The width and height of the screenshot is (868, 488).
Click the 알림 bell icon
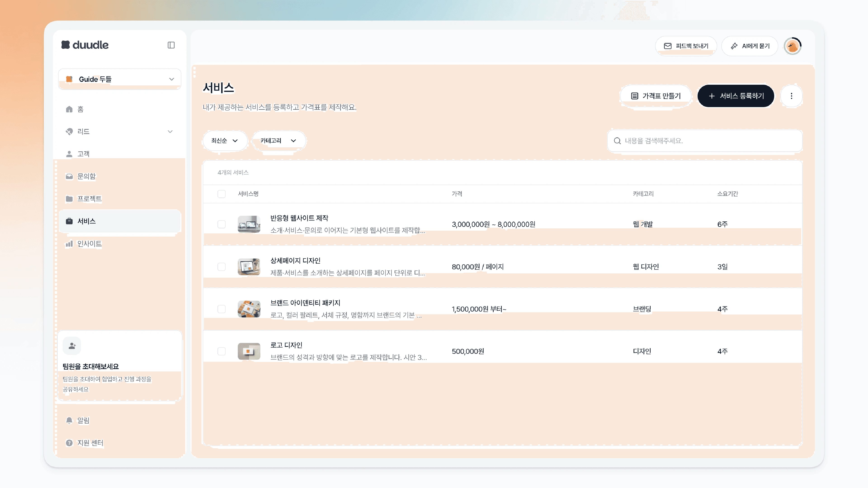pyautogui.click(x=69, y=420)
